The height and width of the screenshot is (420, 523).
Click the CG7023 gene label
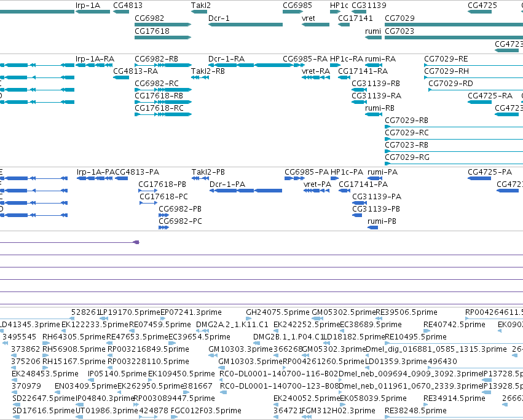click(x=399, y=31)
